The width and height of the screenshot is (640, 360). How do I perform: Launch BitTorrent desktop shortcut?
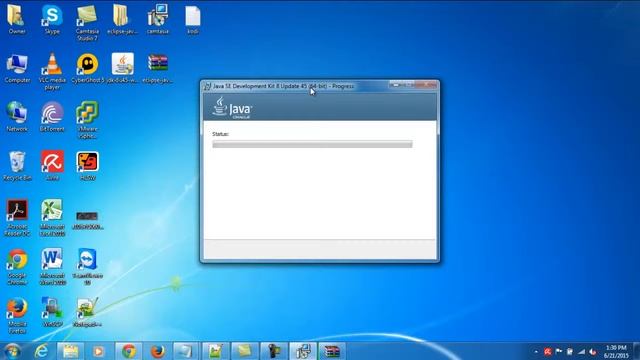[x=52, y=117]
